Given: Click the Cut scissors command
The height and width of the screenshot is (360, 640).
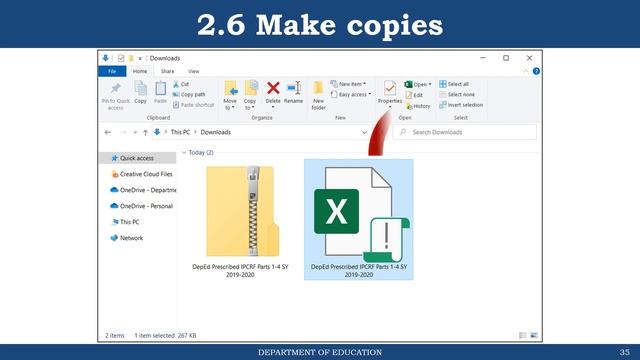Looking at the screenshot, I should click(x=181, y=84).
